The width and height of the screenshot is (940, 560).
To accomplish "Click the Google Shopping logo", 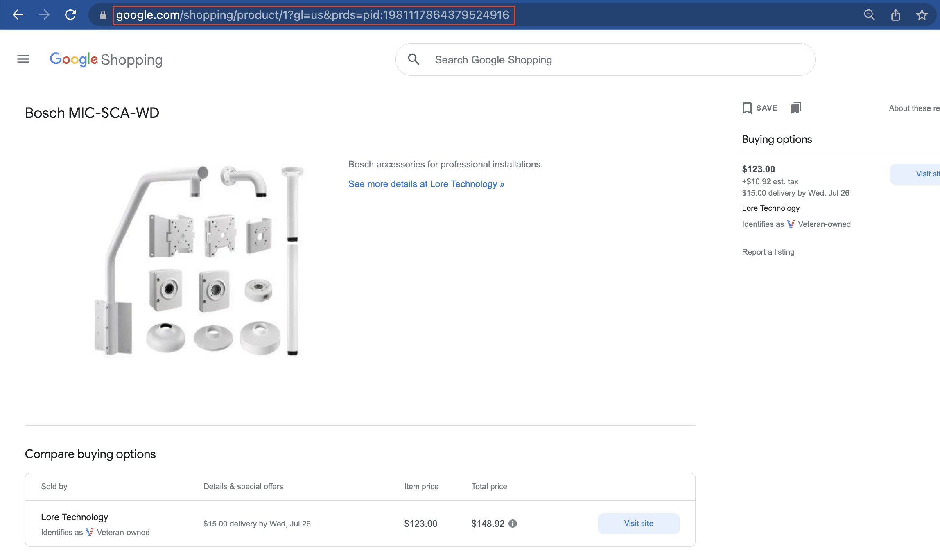I will pyautogui.click(x=106, y=59).
